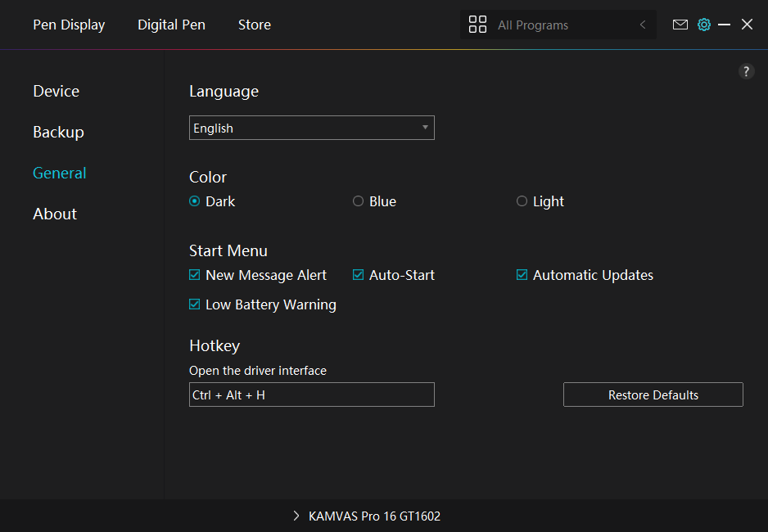Open the mail messages icon
This screenshot has height=532, width=768.
tap(680, 25)
